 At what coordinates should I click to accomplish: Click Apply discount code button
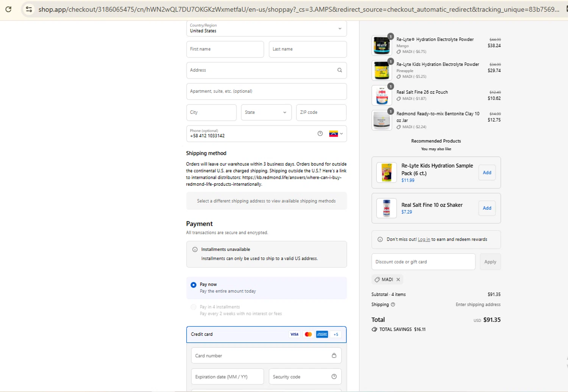point(490,262)
